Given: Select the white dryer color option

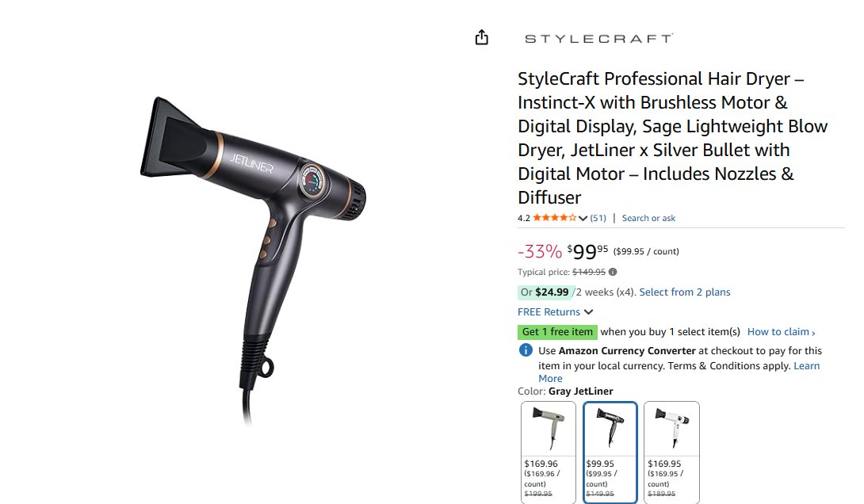Looking at the screenshot, I should pyautogui.click(x=671, y=452).
